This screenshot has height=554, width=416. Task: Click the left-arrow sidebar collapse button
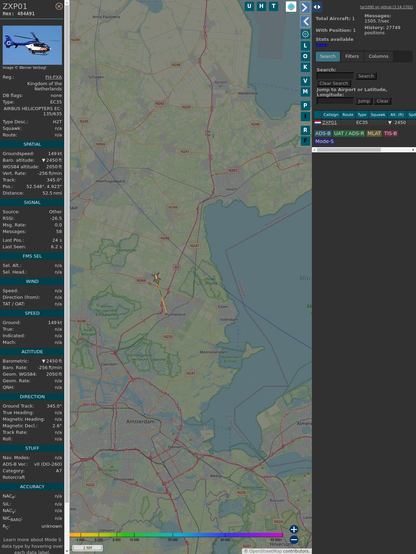pos(305,22)
